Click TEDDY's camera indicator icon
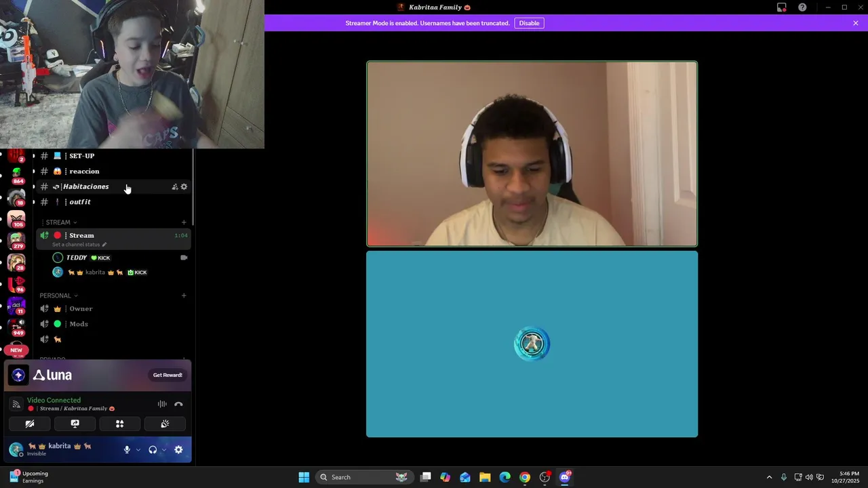The height and width of the screenshot is (488, 868). (184, 258)
